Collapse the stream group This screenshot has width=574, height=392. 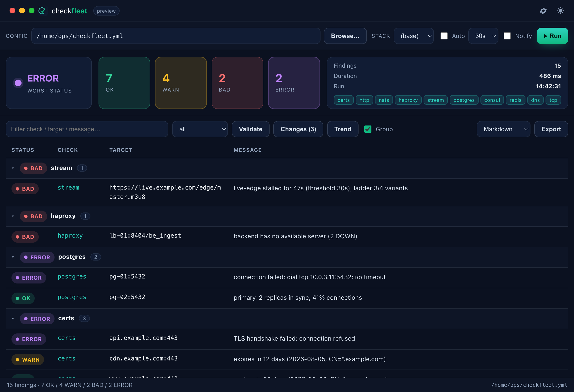(13, 168)
